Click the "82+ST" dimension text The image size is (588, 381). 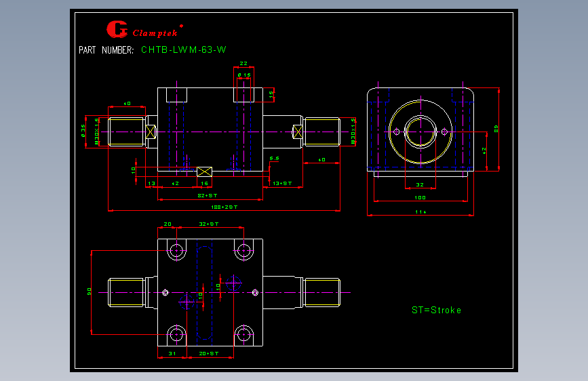(208, 195)
